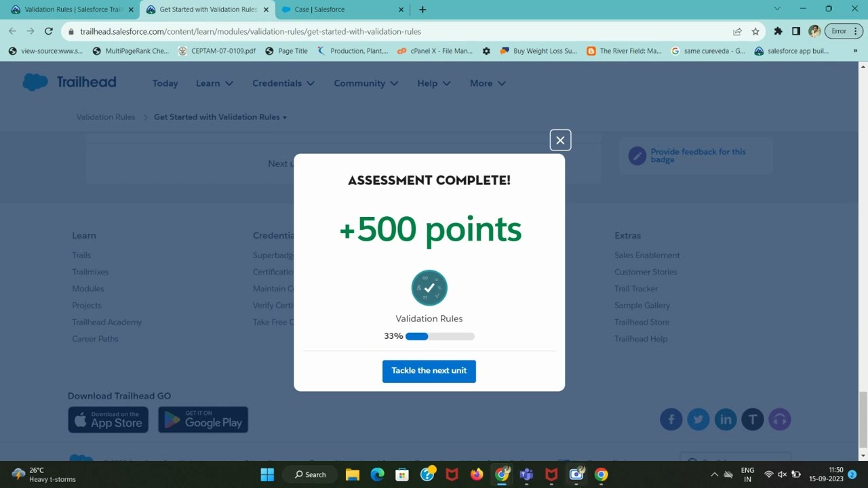
Task: Open the Today menu item
Action: pyautogui.click(x=165, y=83)
